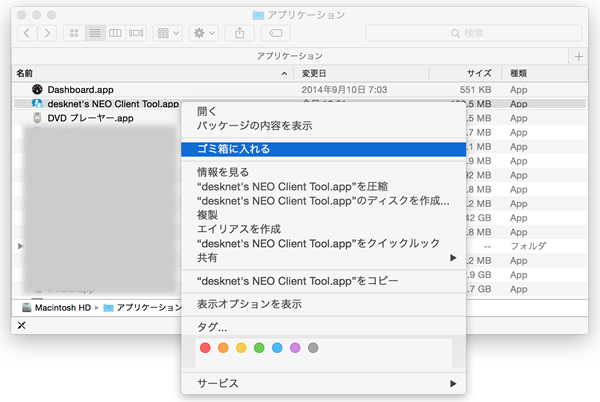This screenshot has height=402, width=600.
Task: Choose 情報を見る menu item
Action: pyautogui.click(x=323, y=172)
